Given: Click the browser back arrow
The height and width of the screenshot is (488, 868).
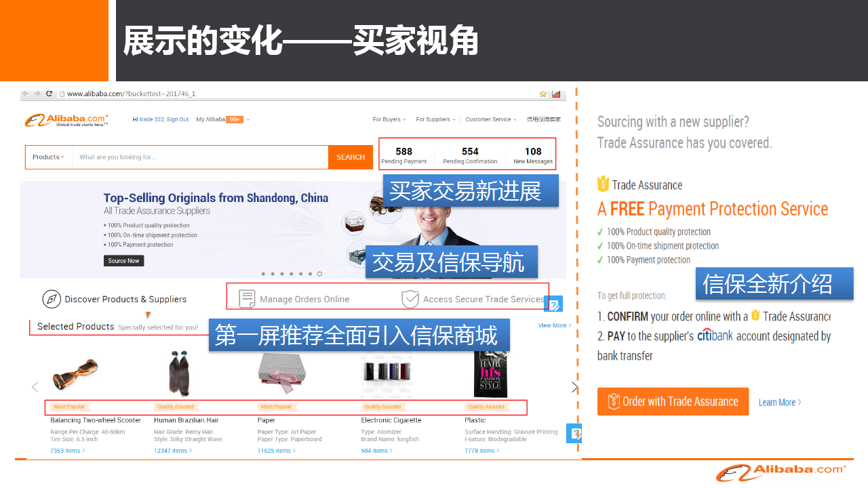Looking at the screenshot, I should pyautogui.click(x=26, y=94).
